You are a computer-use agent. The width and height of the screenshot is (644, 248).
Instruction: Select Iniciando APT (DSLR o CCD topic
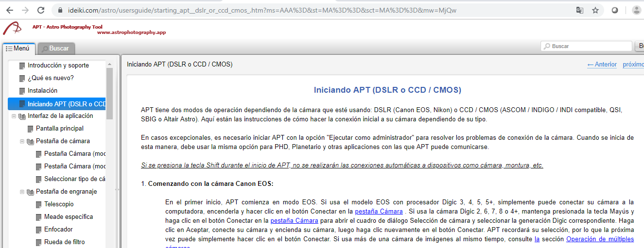pyautogui.click(x=57, y=103)
